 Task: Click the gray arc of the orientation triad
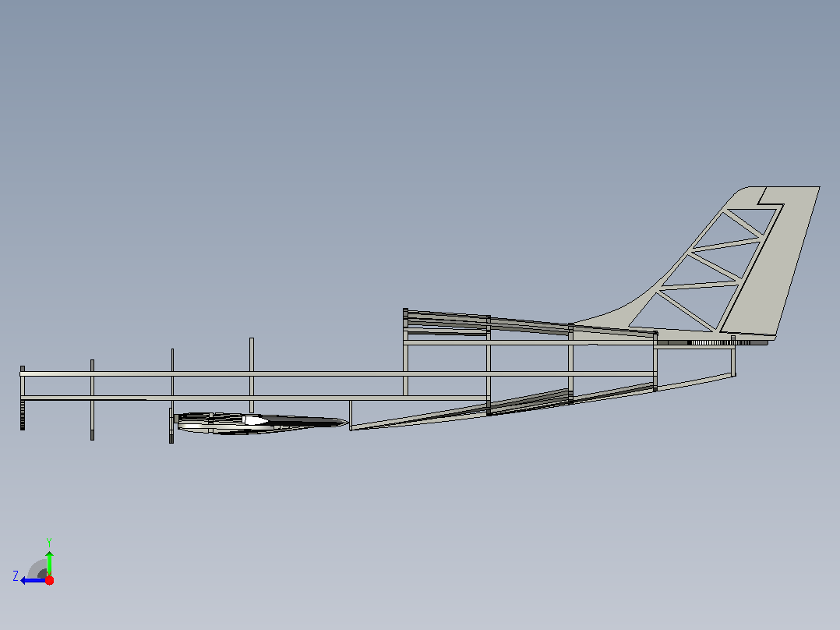click(37, 569)
